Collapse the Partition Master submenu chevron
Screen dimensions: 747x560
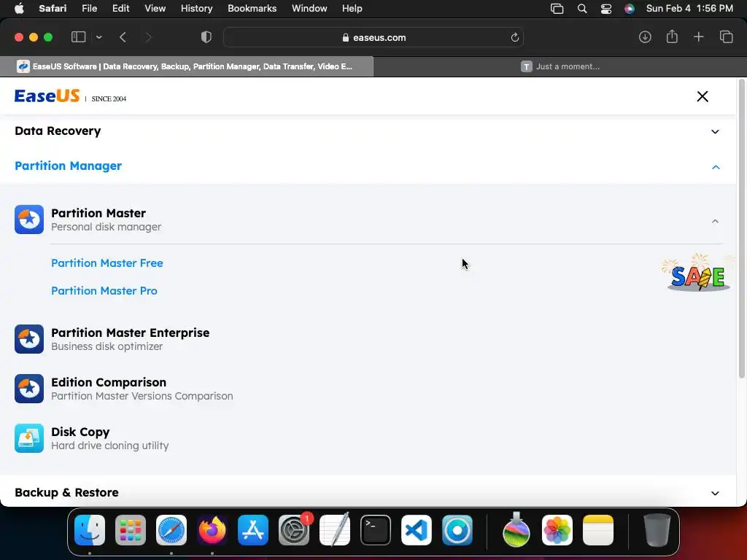tap(715, 221)
